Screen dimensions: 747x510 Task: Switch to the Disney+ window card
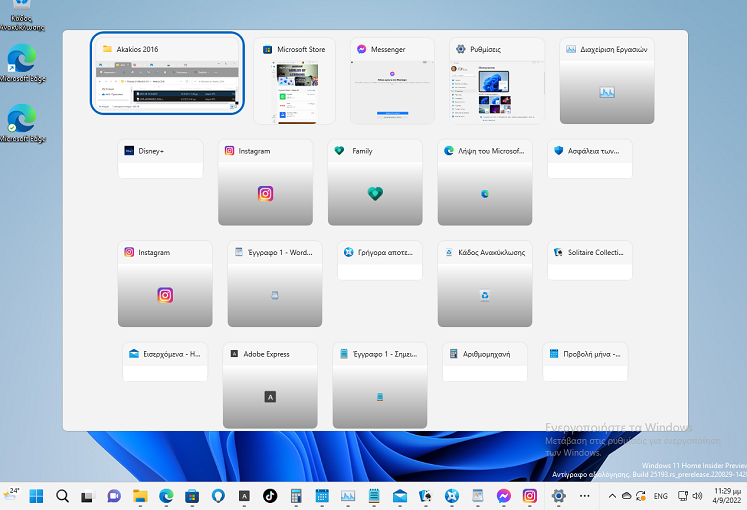pos(161,159)
